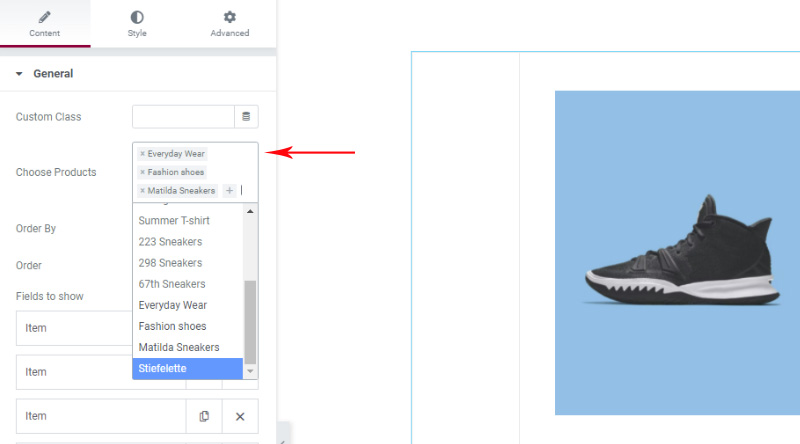Duplicate the third Item row
Viewport: 800px width, 444px height.
pyautogui.click(x=204, y=416)
